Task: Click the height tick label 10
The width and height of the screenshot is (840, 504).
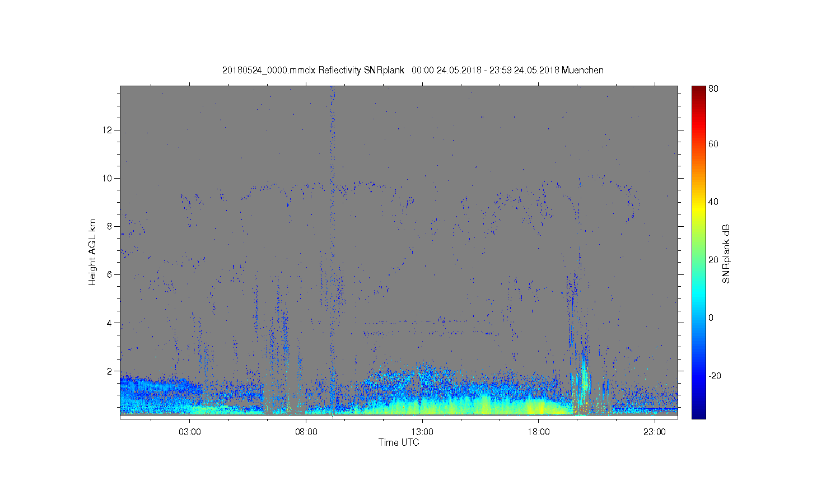Action: tap(108, 178)
